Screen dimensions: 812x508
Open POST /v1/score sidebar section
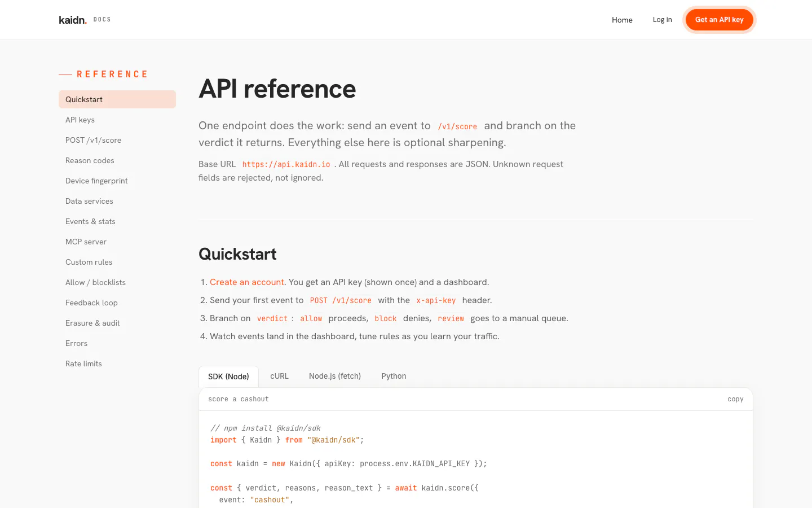point(117,140)
